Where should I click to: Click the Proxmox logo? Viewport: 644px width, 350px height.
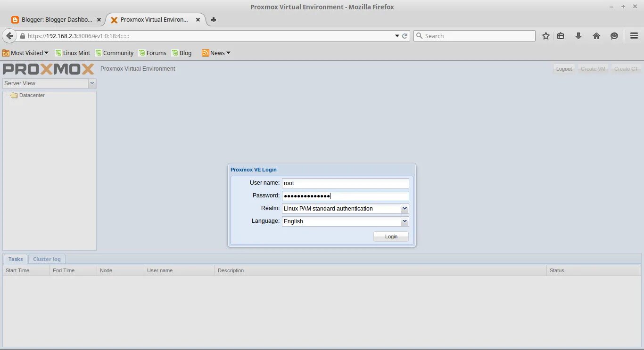click(49, 69)
